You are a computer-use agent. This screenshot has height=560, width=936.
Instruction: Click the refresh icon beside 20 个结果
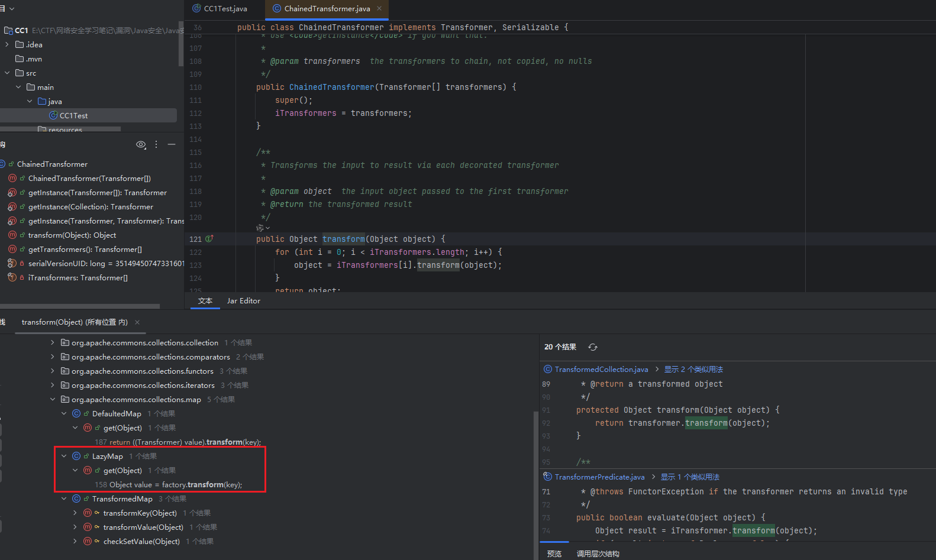pyautogui.click(x=593, y=347)
